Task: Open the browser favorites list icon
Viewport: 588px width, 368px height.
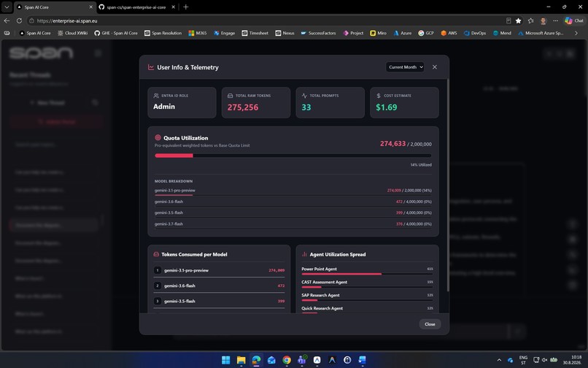Action: [530, 20]
